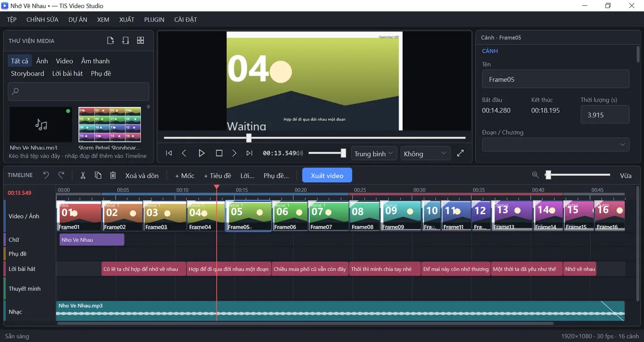Step forward one frame
644x342 pixels.
[234, 153]
